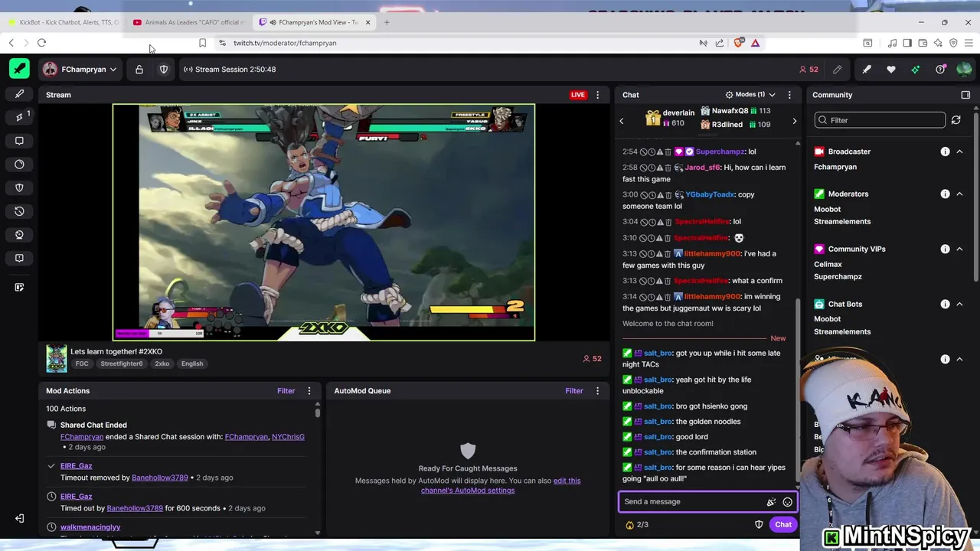The image size is (980, 551).
Task: Toggle the unlocked padlock layout icon
Action: [139, 69]
